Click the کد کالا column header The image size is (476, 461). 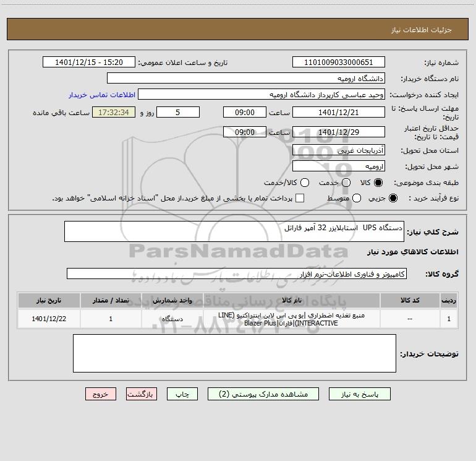pyautogui.click(x=410, y=301)
